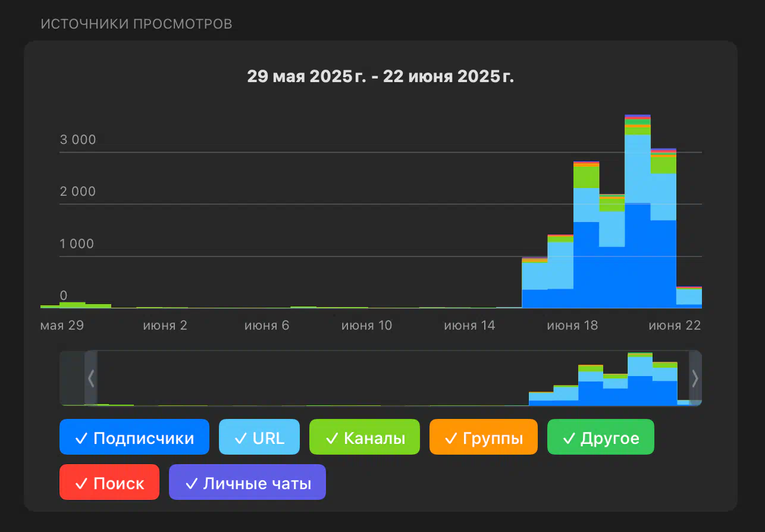The image size is (765, 532).
Task: Click the 0 axis label
Action: (64, 296)
